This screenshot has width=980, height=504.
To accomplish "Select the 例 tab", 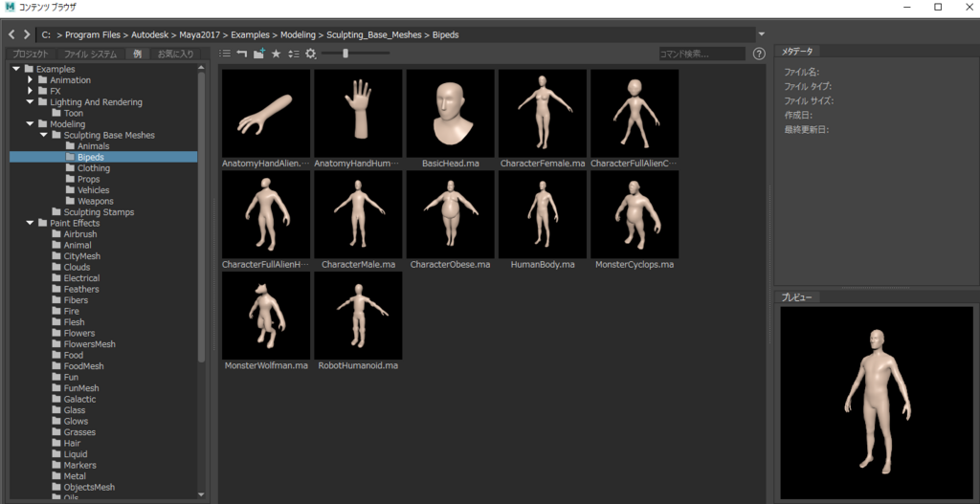I will (x=137, y=55).
